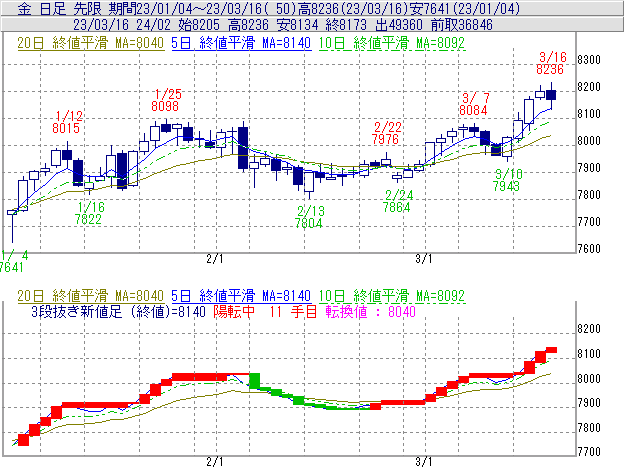624x475 pixels.
Task: Click the lower chart 10日 終値平滑 MA=8092 legend
Action: (x=392, y=296)
